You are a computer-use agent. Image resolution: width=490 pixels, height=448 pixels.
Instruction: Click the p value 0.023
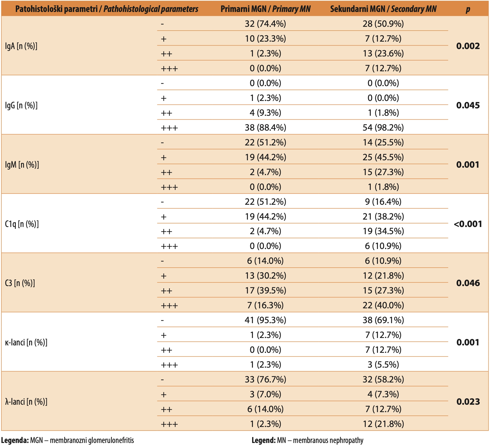pyautogui.click(x=468, y=402)
